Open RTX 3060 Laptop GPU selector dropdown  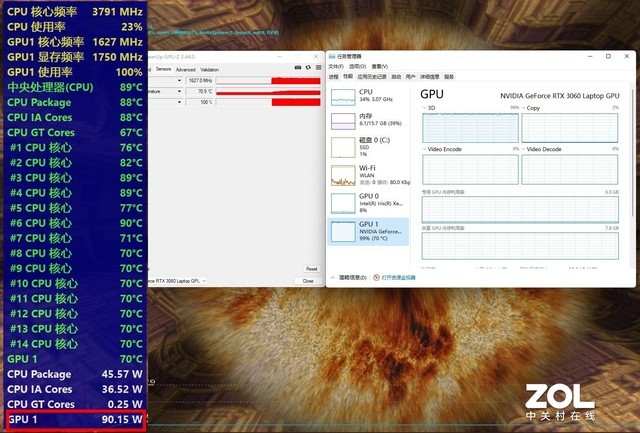(x=204, y=281)
